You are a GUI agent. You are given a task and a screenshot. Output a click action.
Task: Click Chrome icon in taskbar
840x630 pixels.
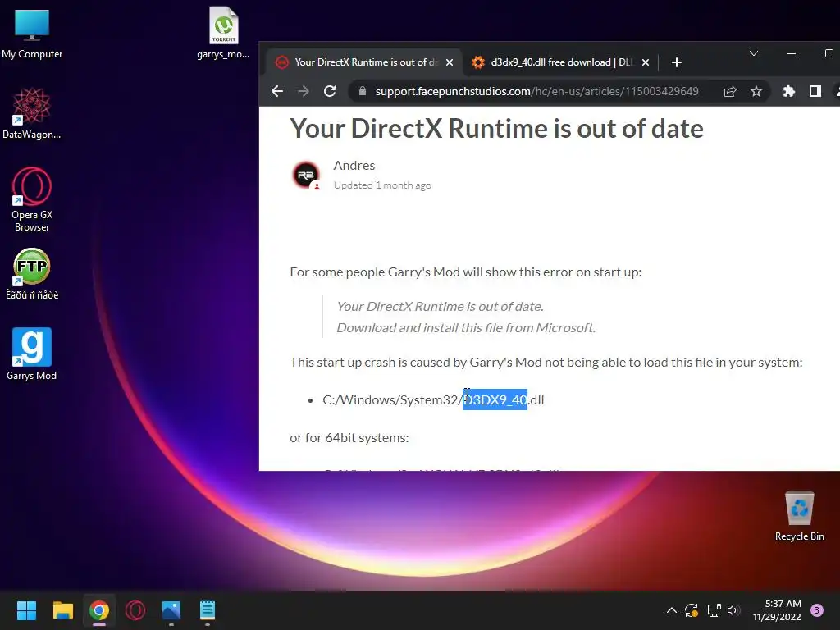click(x=99, y=610)
